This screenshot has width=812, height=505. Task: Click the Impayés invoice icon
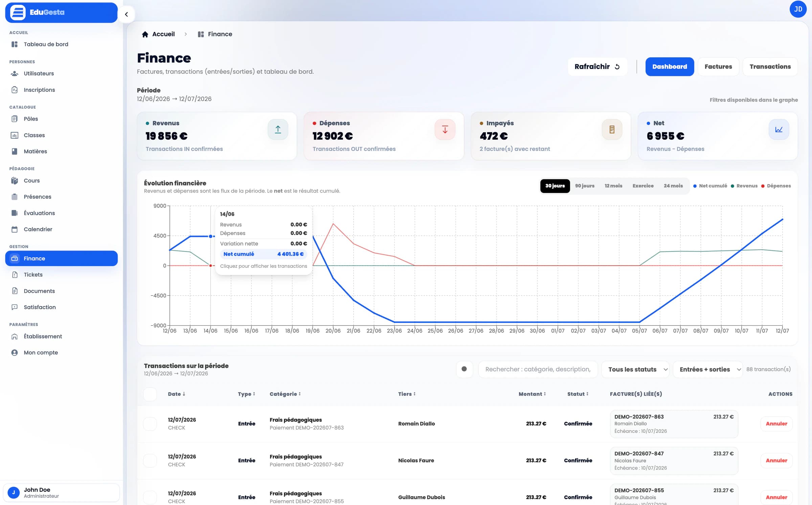pos(612,129)
